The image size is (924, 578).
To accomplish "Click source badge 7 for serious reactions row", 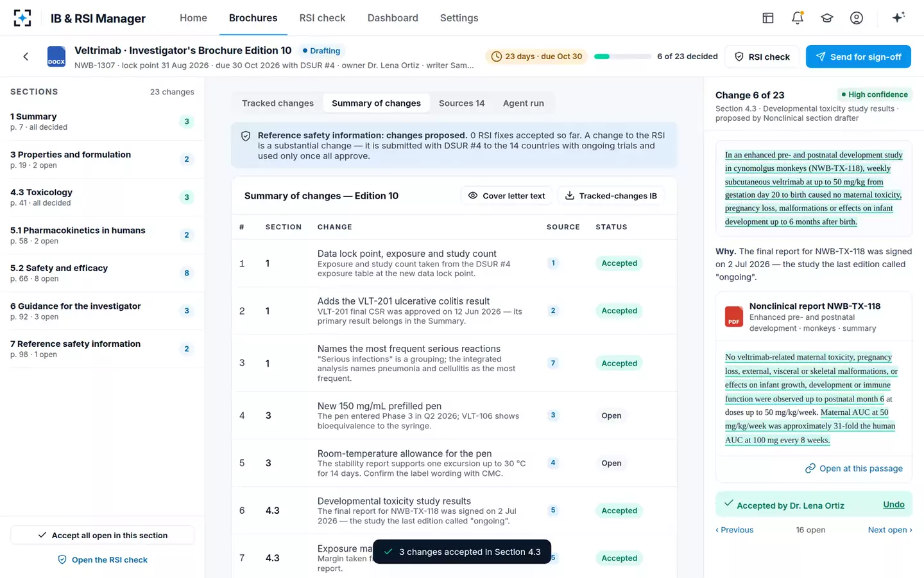I will tap(553, 363).
